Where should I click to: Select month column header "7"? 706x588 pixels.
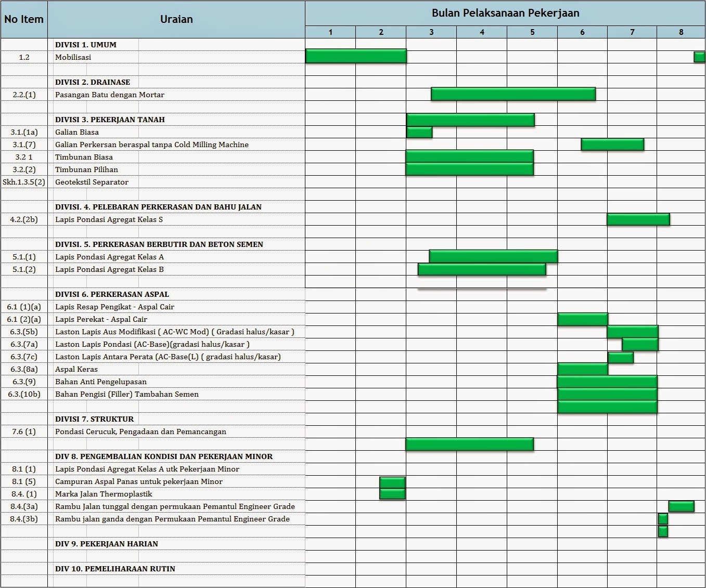tap(632, 32)
